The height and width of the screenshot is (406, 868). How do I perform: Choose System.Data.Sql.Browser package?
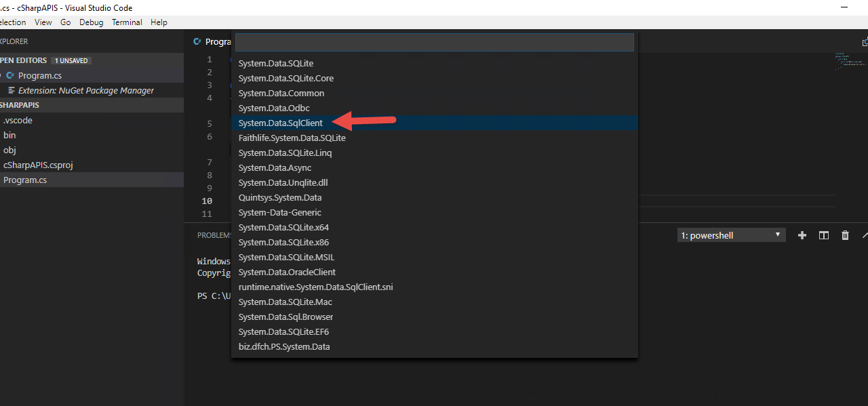(x=434, y=317)
